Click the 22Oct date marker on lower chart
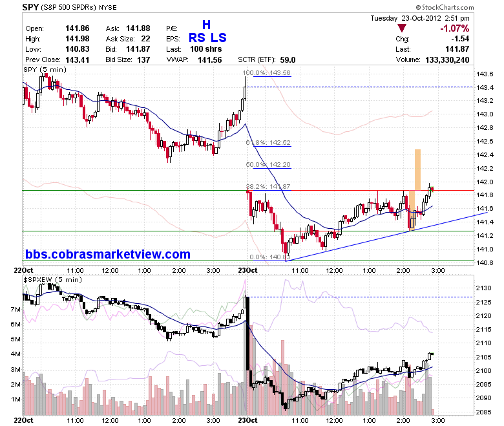504x426 pixels. (23, 420)
